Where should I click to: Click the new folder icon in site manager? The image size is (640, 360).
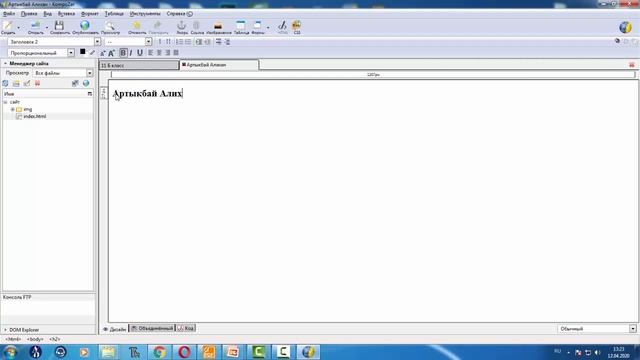tap(16, 84)
